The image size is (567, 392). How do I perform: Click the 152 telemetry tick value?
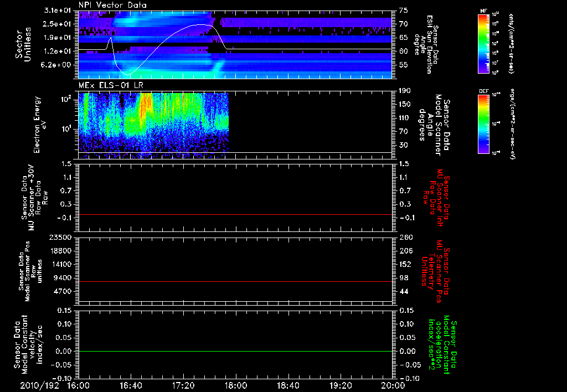pyautogui.click(x=406, y=264)
